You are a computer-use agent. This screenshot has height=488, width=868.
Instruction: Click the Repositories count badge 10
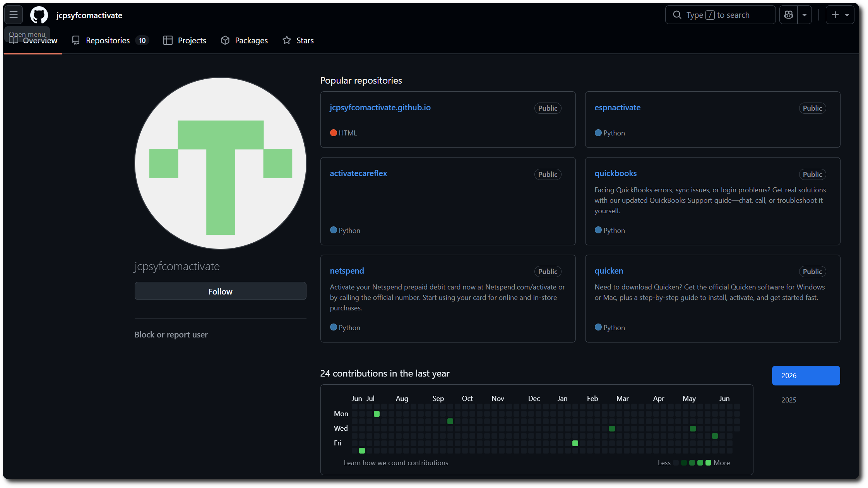[142, 41]
